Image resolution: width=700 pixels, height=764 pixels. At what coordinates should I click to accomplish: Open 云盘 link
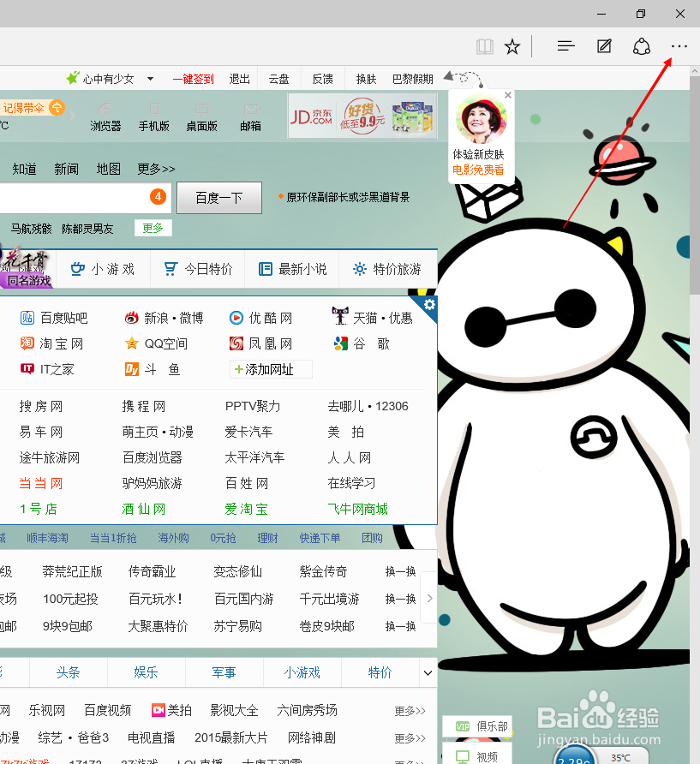coord(278,79)
